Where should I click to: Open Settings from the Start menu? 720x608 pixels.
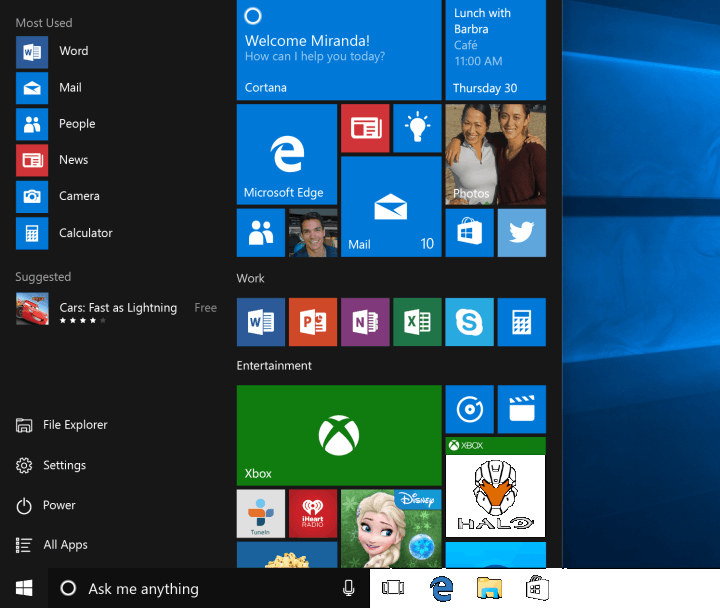click(51, 465)
